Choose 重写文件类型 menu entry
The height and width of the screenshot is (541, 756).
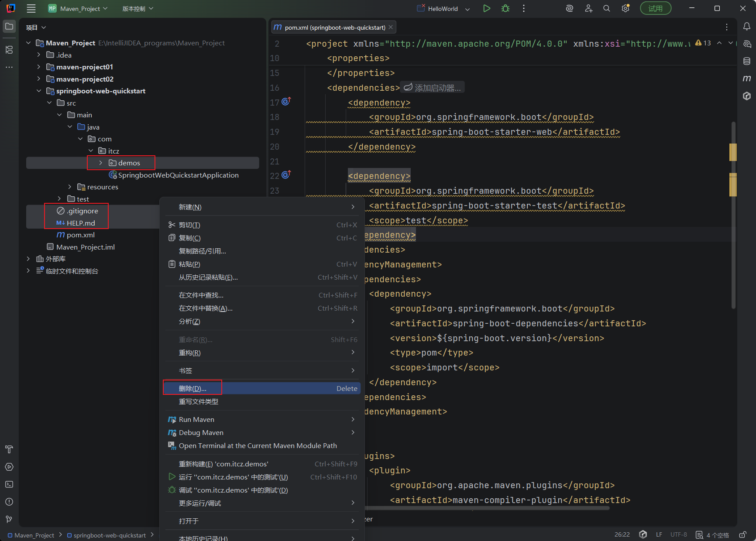pyautogui.click(x=262, y=401)
